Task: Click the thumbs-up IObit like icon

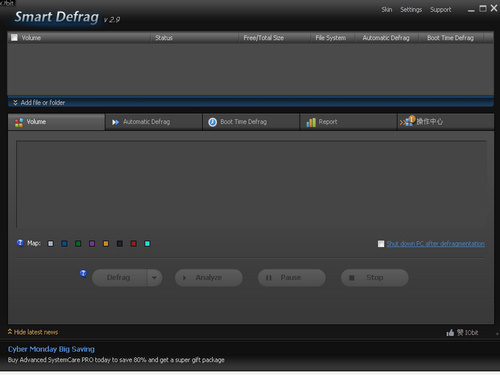Action: [450, 332]
